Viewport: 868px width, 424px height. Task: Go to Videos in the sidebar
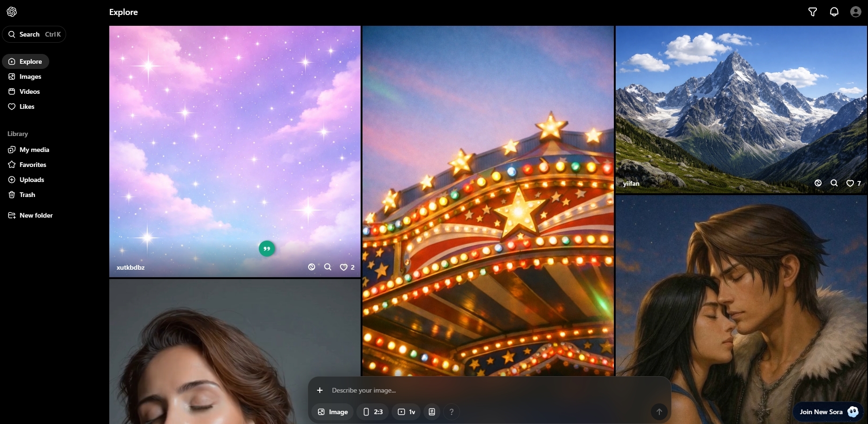click(x=30, y=91)
